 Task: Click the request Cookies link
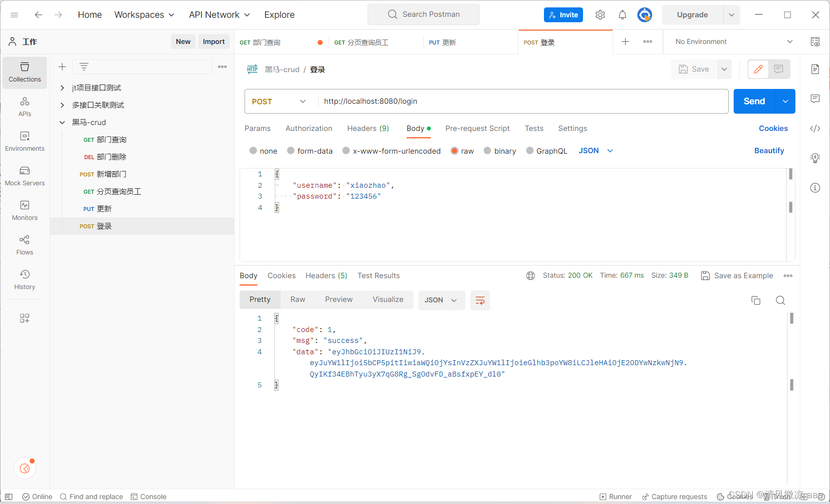point(773,128)
